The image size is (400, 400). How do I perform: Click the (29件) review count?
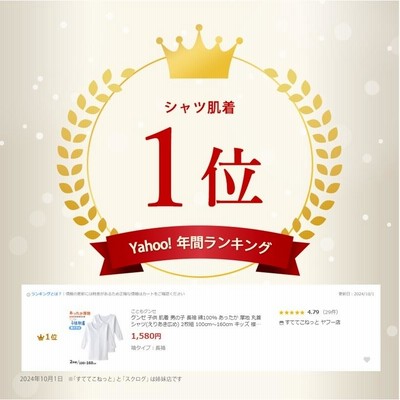click(x=330, y=312)
